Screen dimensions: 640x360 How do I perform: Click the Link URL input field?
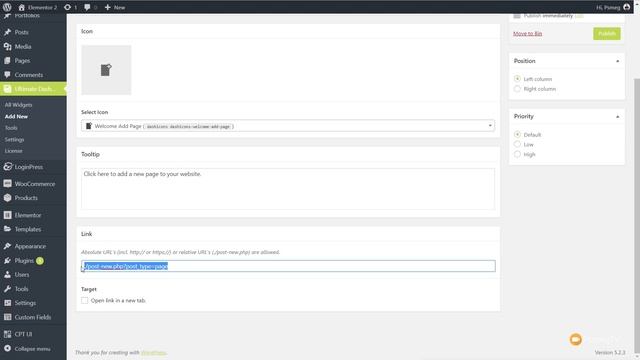(x=288, y=266)
